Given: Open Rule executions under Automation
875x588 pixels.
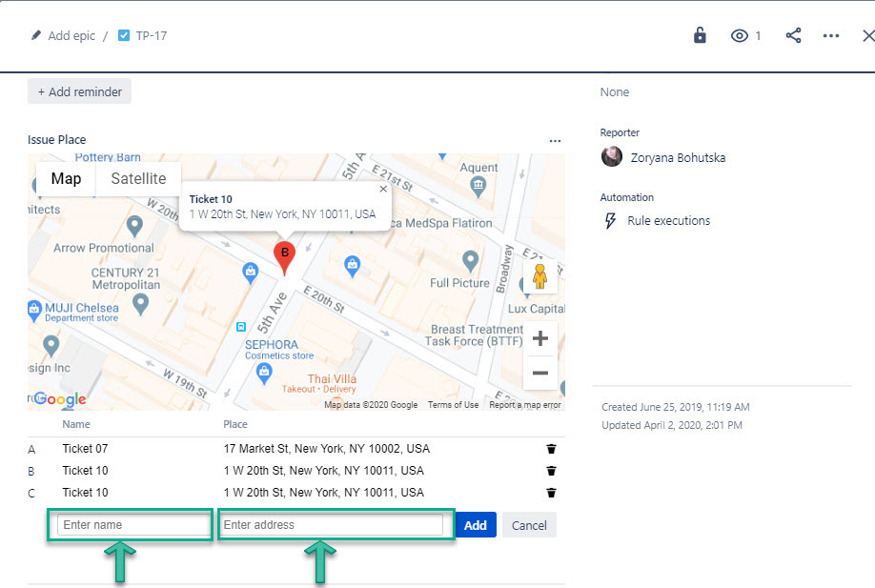Looking at the screenshot, I should [x=668, y=221].
